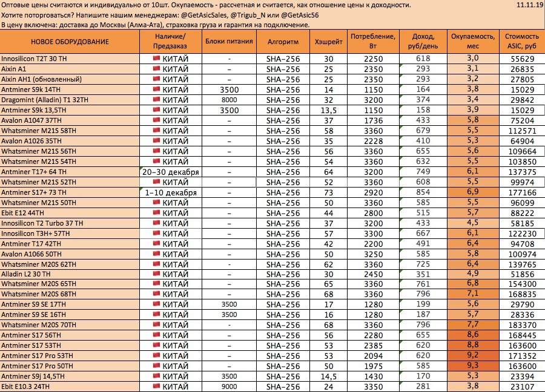Click the China flag in Innosilicon T2T 30 TH row
The image size is (545, 392).
(x=156, y=58)
